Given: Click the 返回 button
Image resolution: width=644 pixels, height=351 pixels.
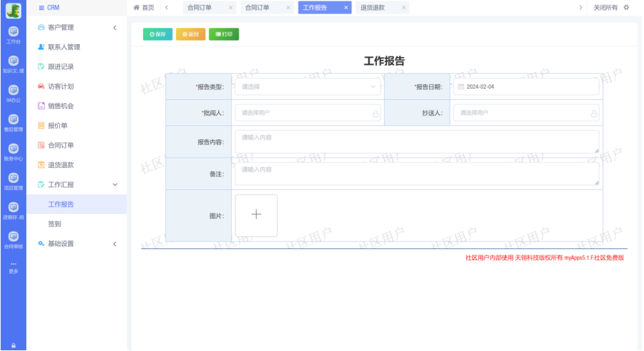Looking at the screenshot, I should (191, 34).
